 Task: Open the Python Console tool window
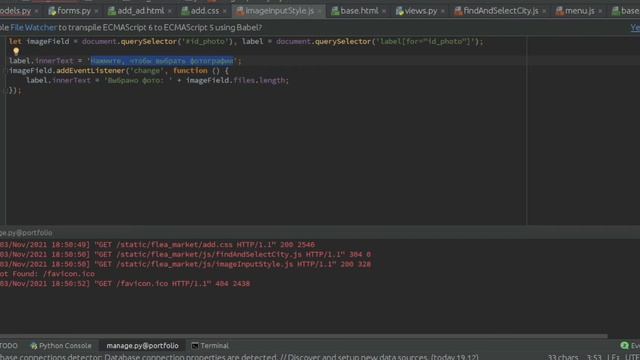(61, 346)
